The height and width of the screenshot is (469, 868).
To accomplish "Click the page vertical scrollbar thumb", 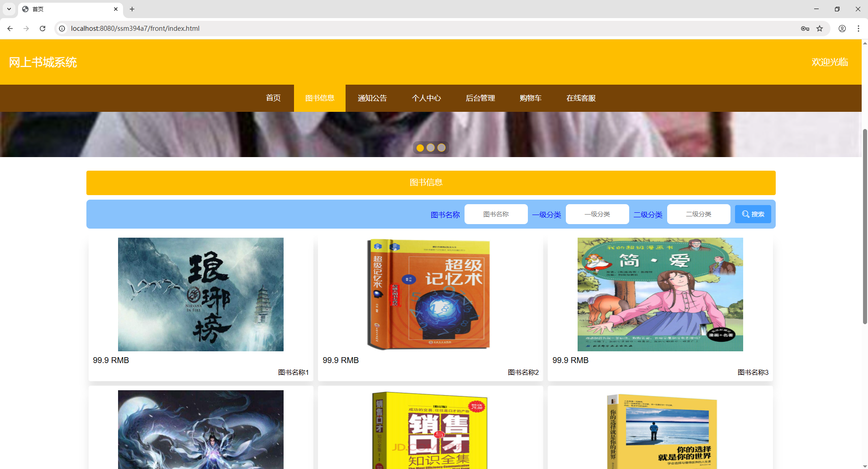I will click(x=865, y=226).
